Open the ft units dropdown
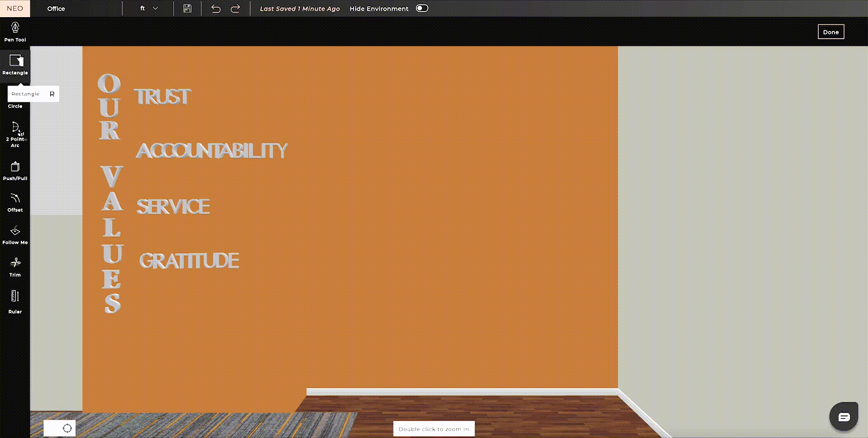Image resolution: width=868 pixels, height=438 pixels. (x=149, y=9)
